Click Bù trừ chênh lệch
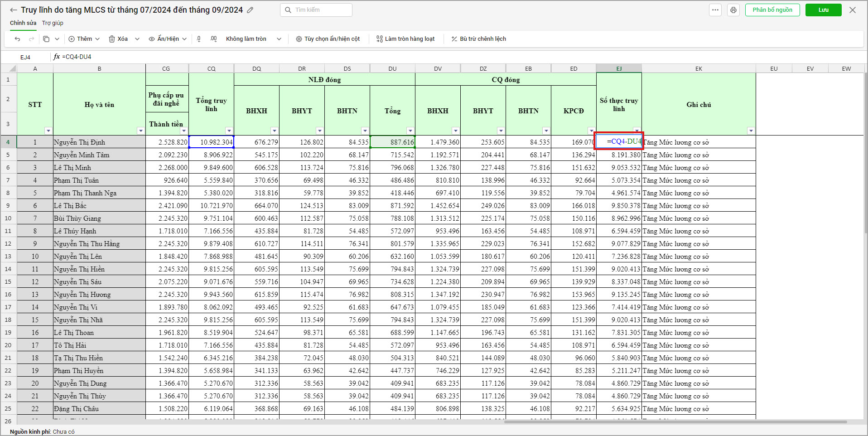 click(x=479, y=39)
